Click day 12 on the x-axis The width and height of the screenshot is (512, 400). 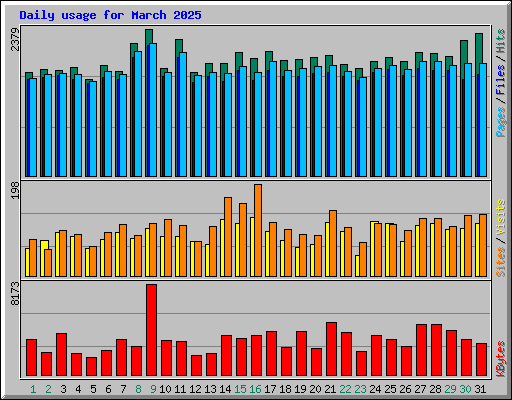click(x=195, y=389)
